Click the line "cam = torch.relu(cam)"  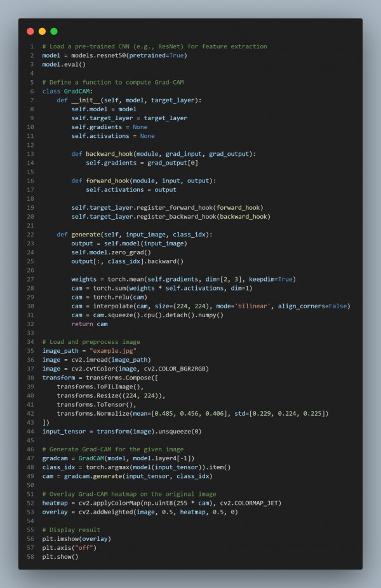(x=109, y=297)
